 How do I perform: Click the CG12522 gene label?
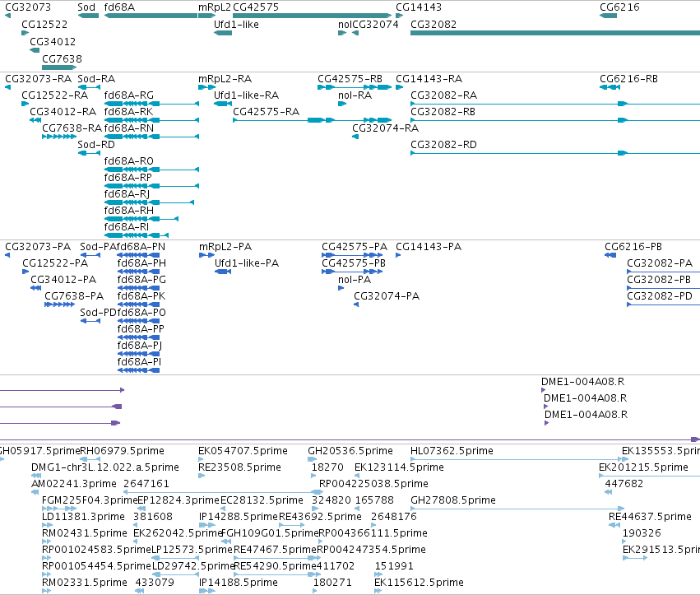pos(44,25)
